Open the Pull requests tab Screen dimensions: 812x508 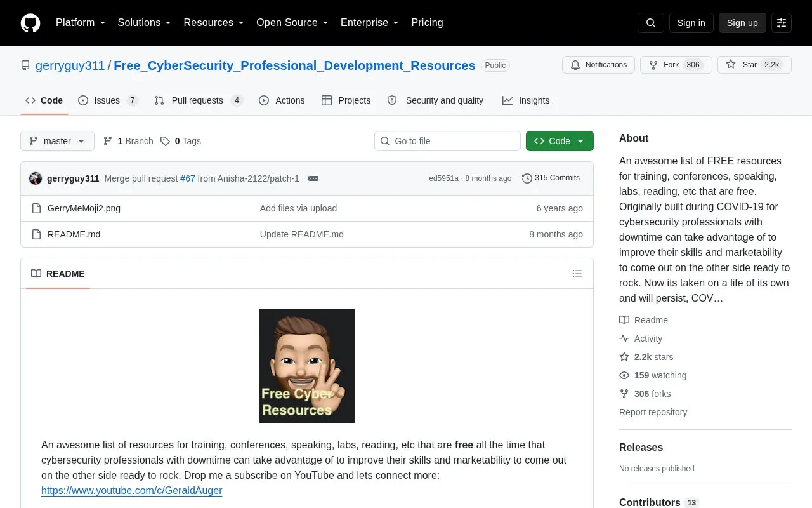(x=199, y=100)
